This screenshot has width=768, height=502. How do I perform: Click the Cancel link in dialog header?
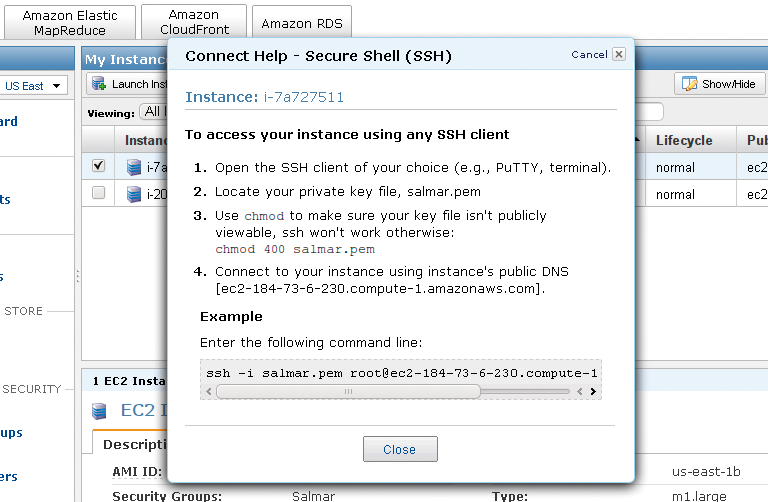click(589, 54)
